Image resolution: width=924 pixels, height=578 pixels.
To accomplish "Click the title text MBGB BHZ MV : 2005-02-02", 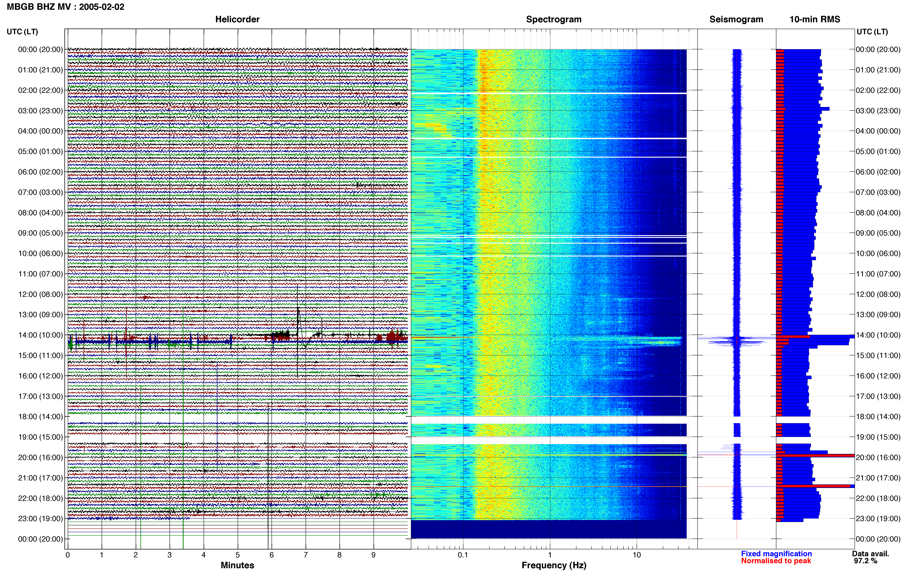I will (65, 6).
